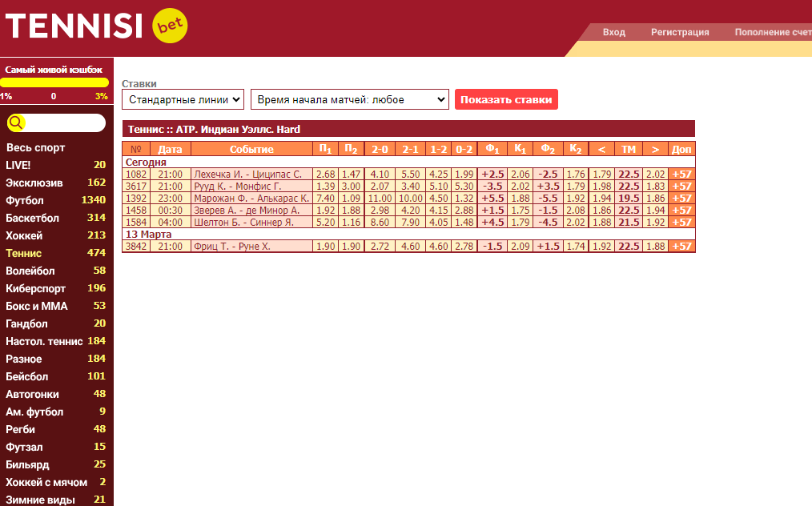Image resolution: width=812 pixels, height=506 pixels.
Task: Pick 0-2 odds 1.48 in Шелтон match
Action: [x=464, y=222]
